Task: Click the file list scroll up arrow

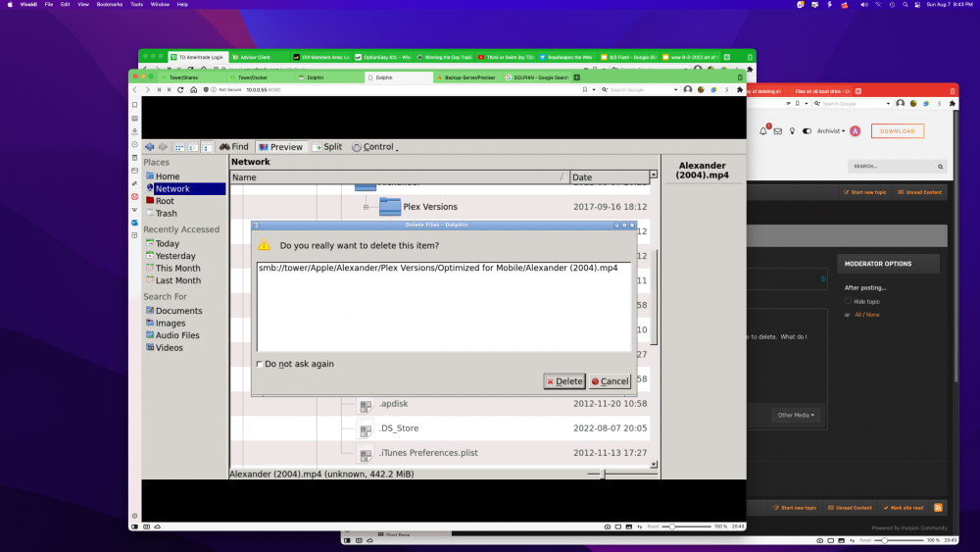Action: tap(654, 176)
